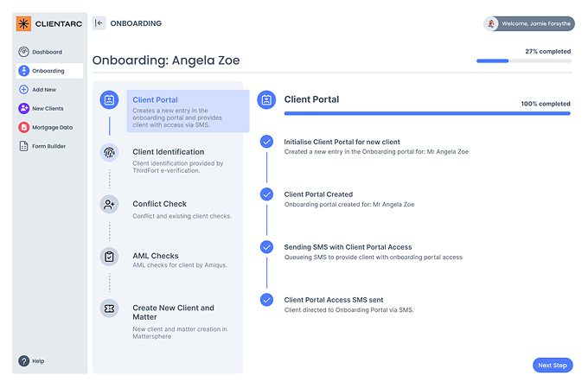Click the Help question mark icon

23,361
